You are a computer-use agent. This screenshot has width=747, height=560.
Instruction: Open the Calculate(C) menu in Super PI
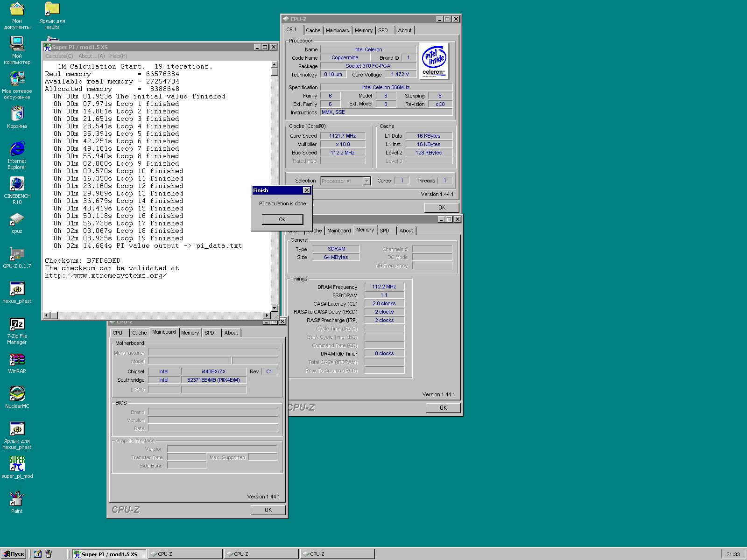[59, 56]
